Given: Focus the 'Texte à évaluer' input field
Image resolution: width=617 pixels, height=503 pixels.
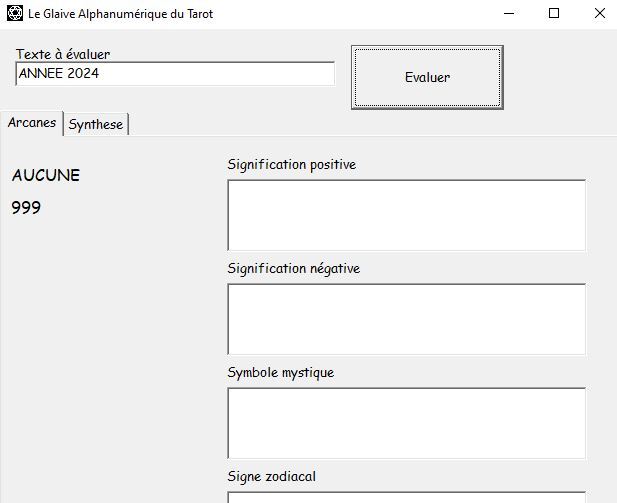Looking at the screenshot, I should (x=175, y=74).
